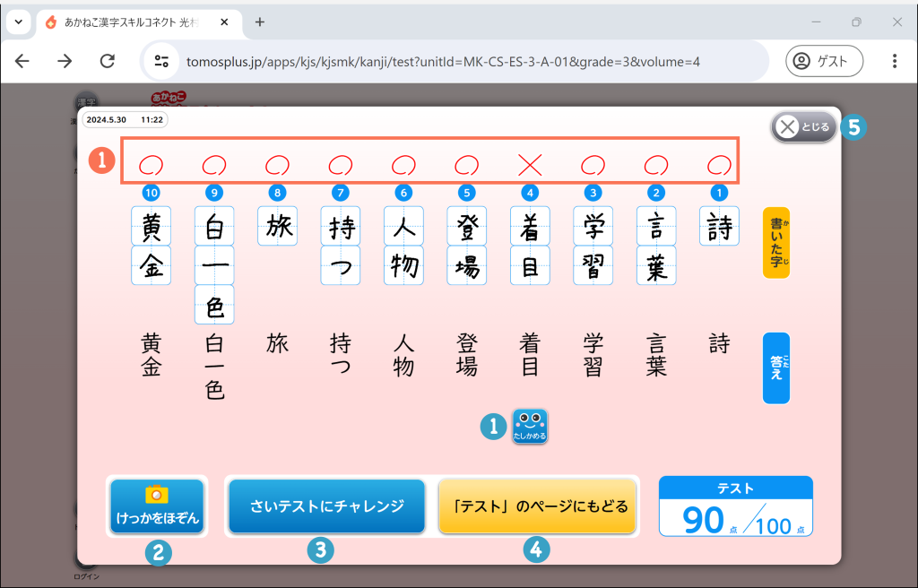Screen dimensions: 918x588
Task: Click the handwritten 葉 box
Action: pos(655,265)
